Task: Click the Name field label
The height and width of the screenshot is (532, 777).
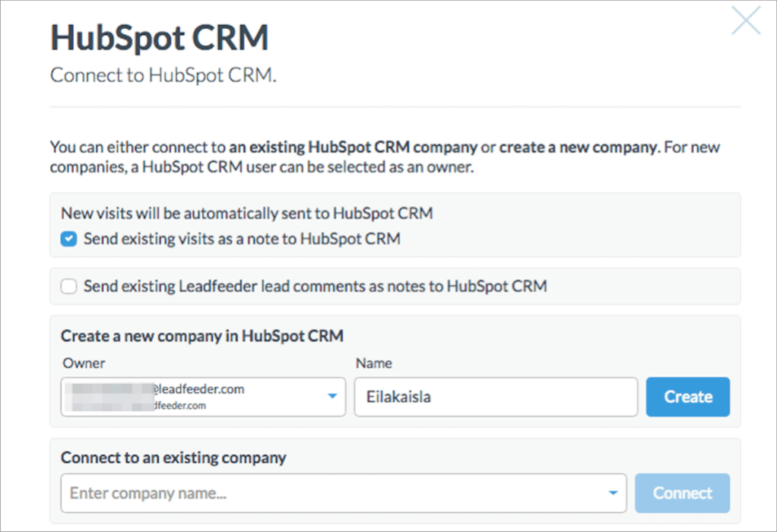Action: pyautogui.click(x=373, y=363)
